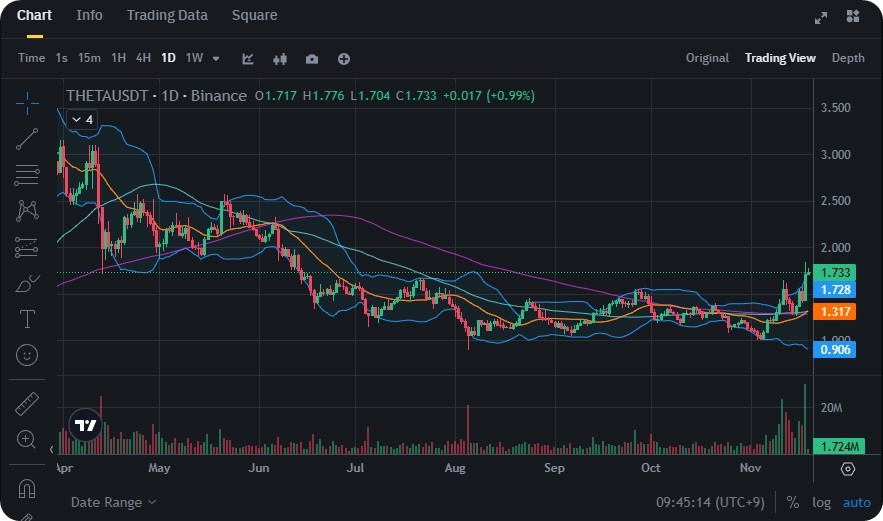Select the 1s timeframe

(62, 58)
